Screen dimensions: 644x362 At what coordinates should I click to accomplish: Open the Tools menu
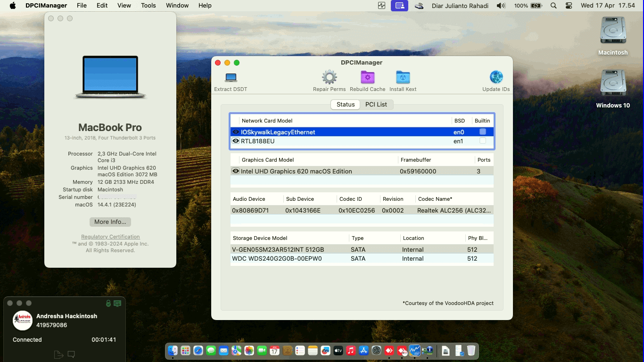pyautogui.click(x=148, y=6)
